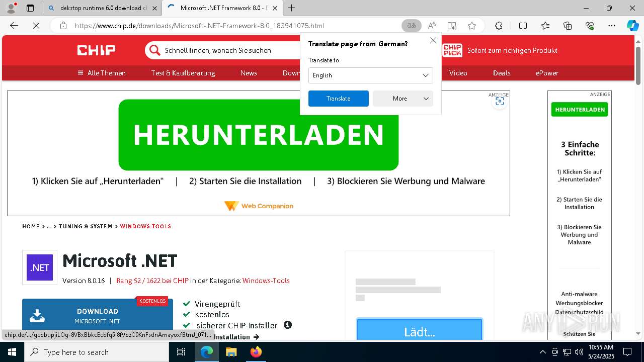The image size is (644, 362).
Task: Open the taskbar clock and date
Action: [601, 352]
